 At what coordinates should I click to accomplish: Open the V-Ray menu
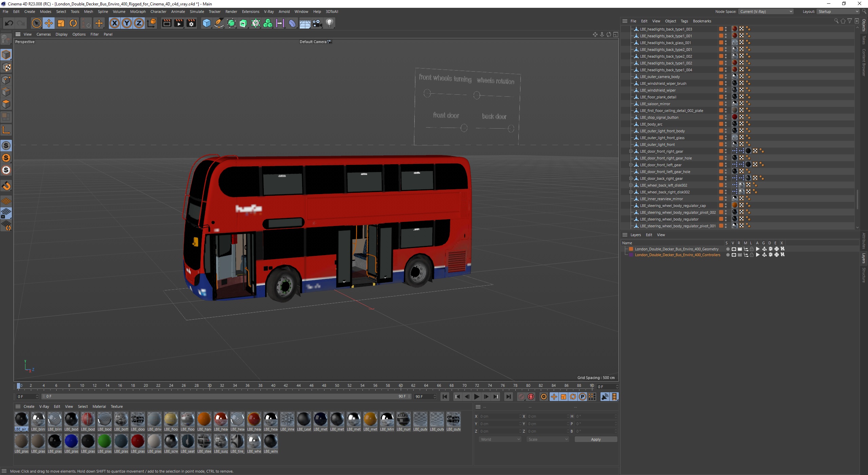pos(269,12)
